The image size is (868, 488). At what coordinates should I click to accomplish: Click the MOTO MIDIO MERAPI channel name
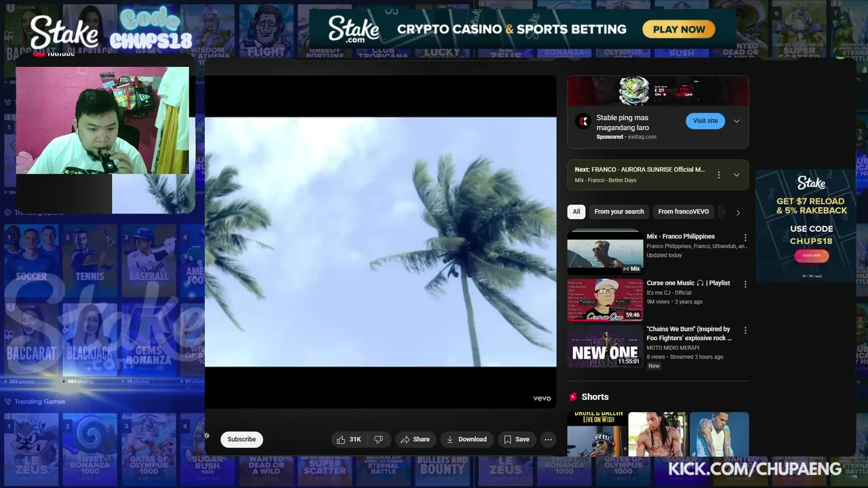point(673,348)
